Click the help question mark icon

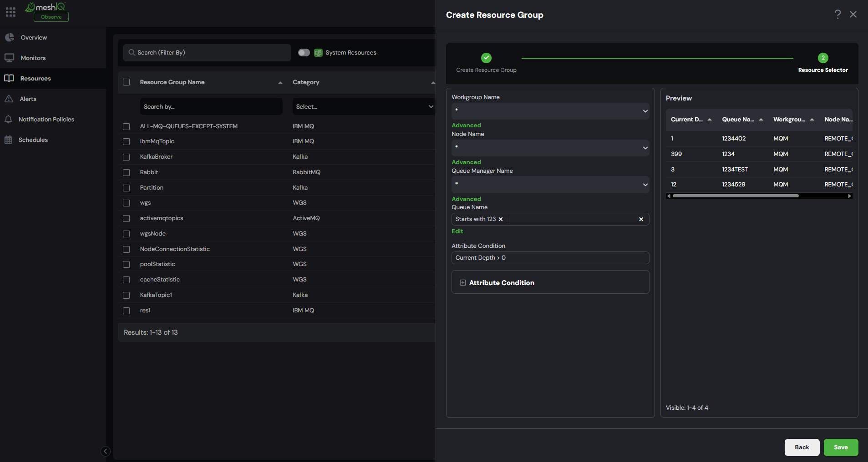838,15
